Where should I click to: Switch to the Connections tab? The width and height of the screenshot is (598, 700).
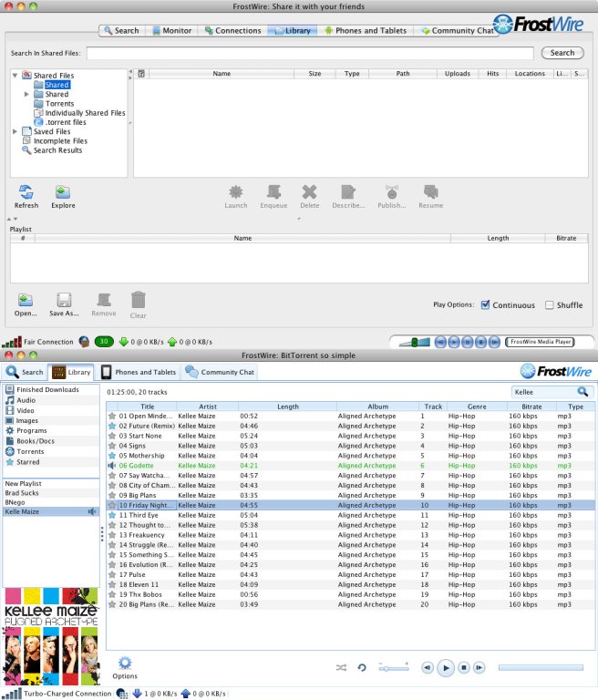click(x=232, y=31)
